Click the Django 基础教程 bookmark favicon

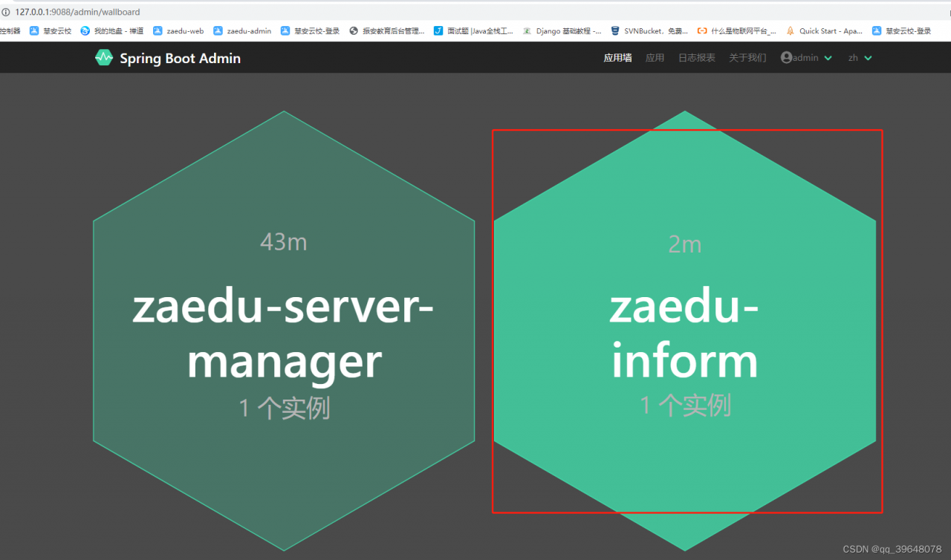(x=527, y=31)
